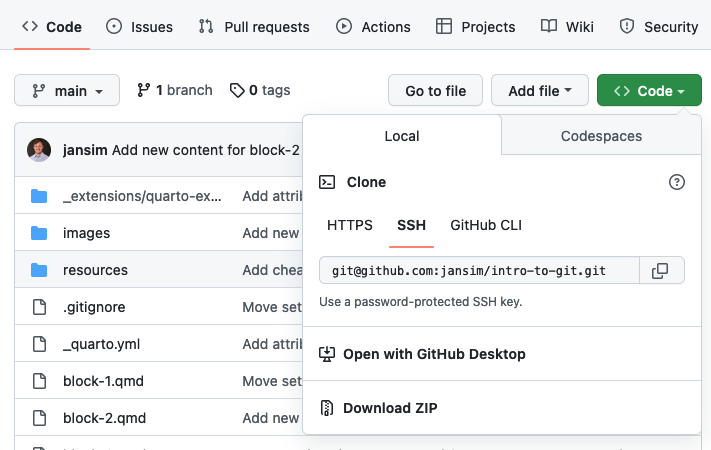
Task: Click the tags icon next to 0 tags
Action: pyautogui.click(x=237, y=91)
